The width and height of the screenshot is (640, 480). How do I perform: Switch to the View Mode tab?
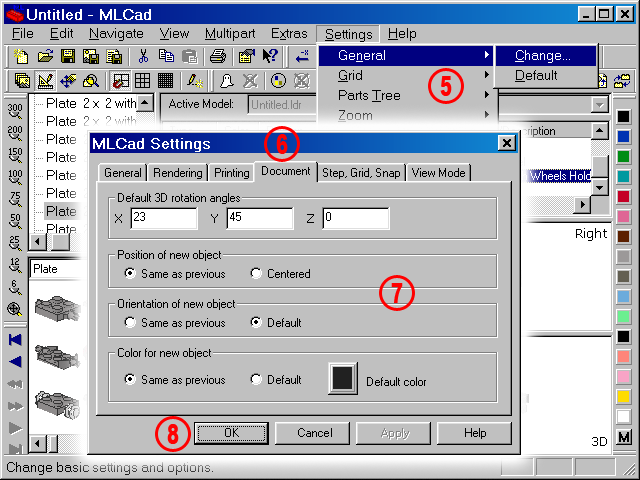(438, 173)
